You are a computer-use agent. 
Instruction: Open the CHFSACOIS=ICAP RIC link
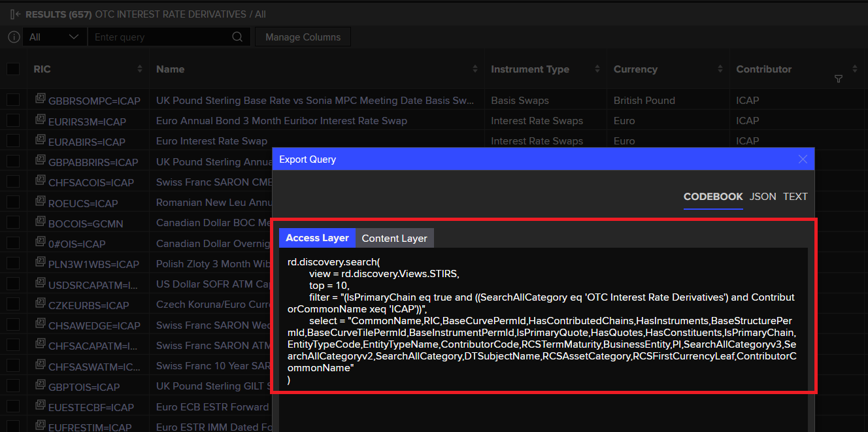[x=91, y=182]
